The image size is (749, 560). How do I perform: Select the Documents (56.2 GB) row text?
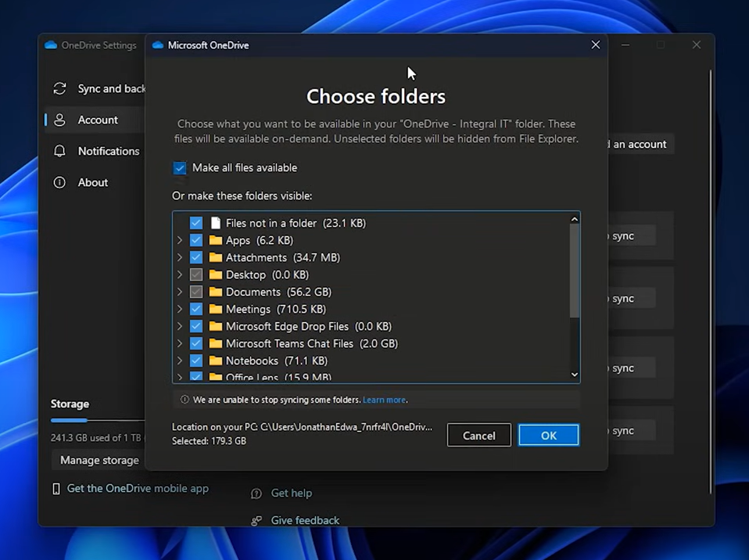(x=278, y=292)
